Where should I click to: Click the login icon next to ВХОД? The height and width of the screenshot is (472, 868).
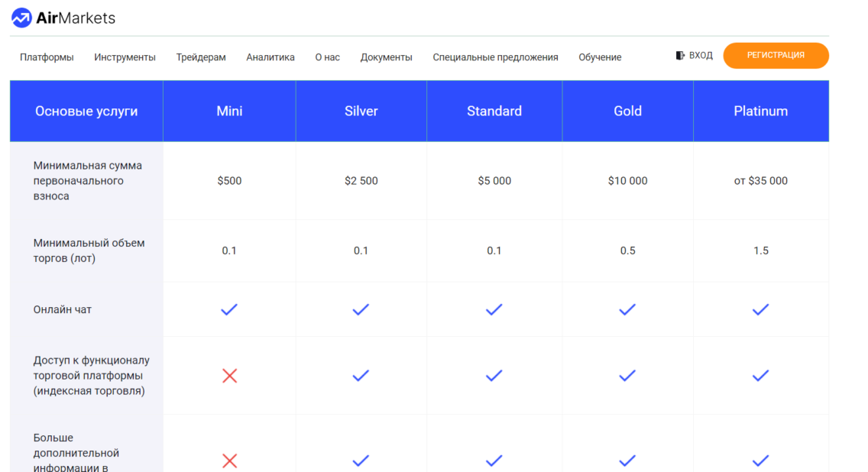[679, 55]
